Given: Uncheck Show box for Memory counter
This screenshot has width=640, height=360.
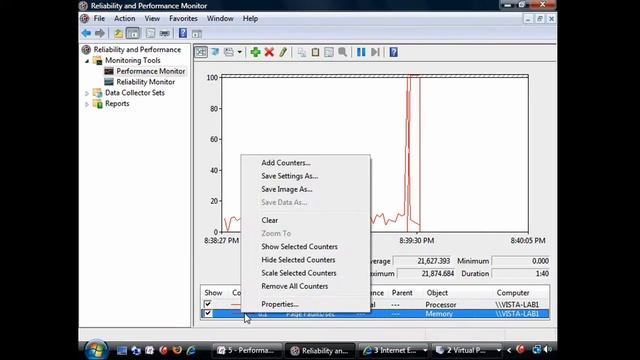Looking at the screenshot, I should click(208, 313).
